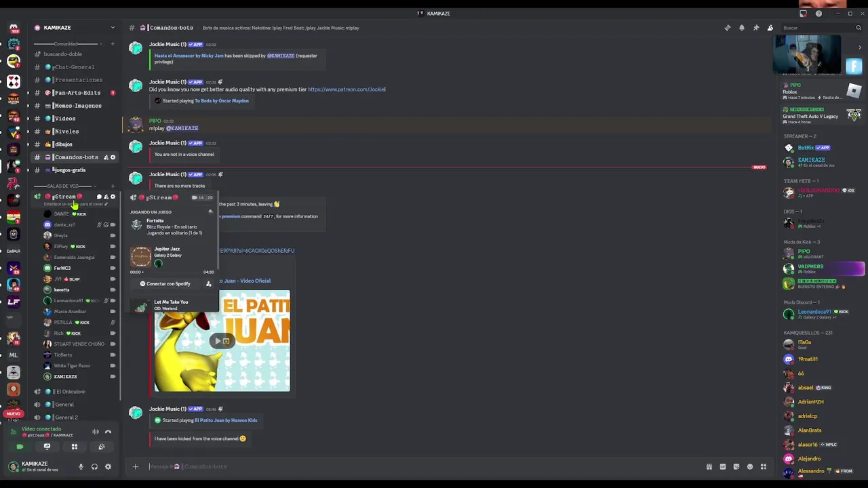Viewport: 868px width, 488px height.
Task: Open the Presentaciones channel
Action: point(75,80)
